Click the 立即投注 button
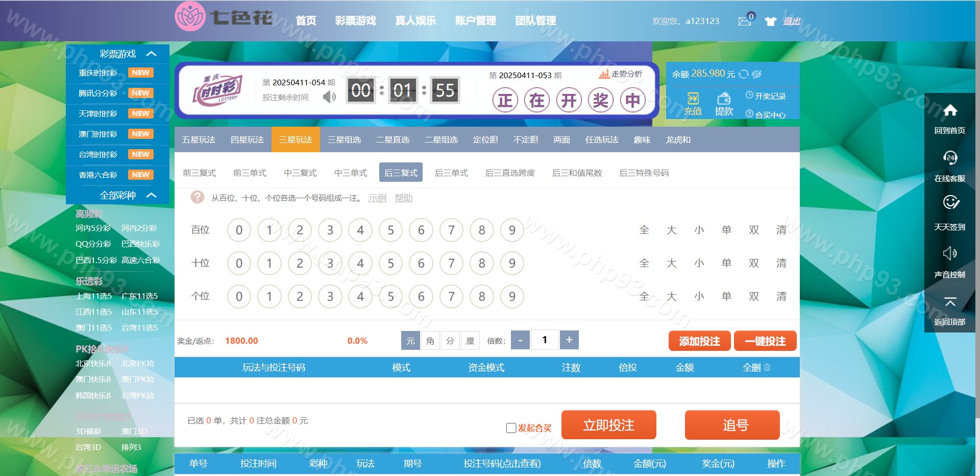 point(608,425)
